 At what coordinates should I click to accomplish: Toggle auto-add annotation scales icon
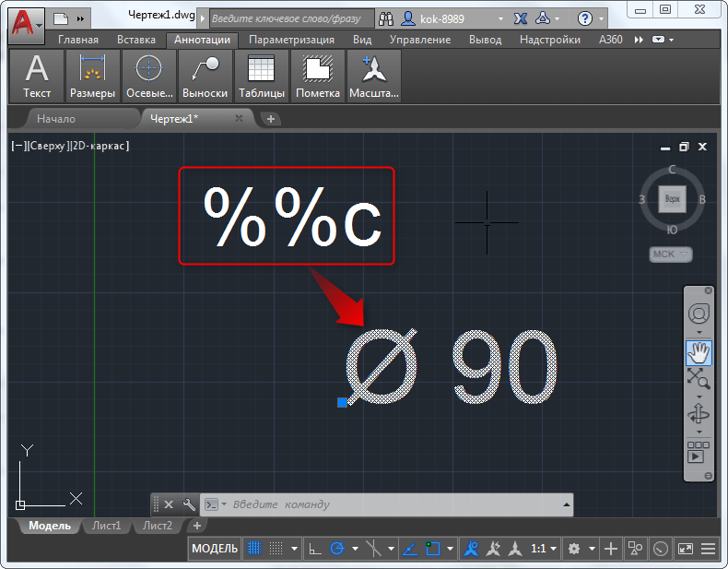pyautogui.click(x=493, y=549)
